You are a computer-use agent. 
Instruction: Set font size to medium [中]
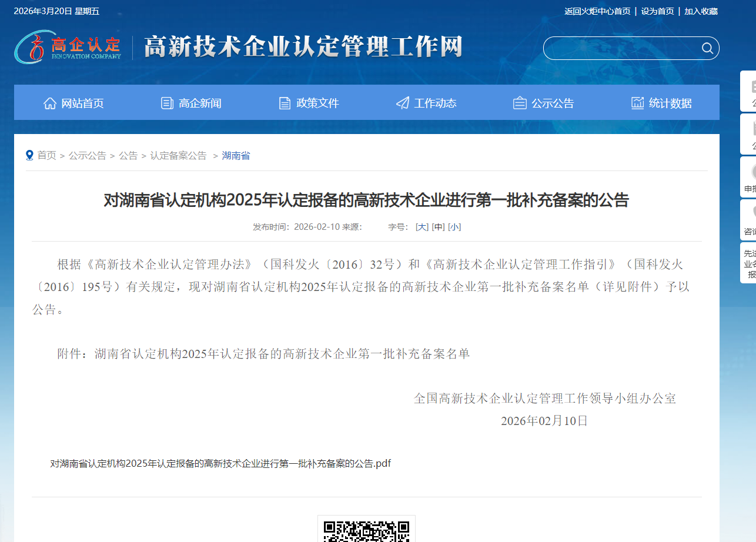coord(438,227)
